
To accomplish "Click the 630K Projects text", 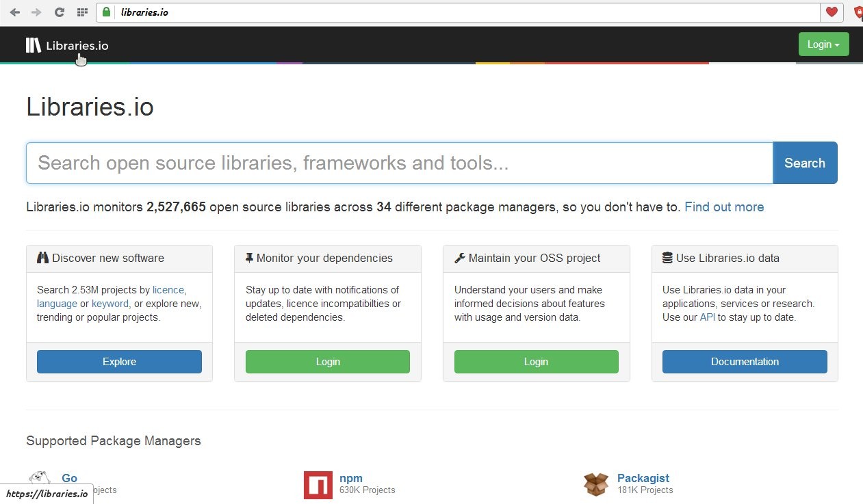I will click(368, 490).
